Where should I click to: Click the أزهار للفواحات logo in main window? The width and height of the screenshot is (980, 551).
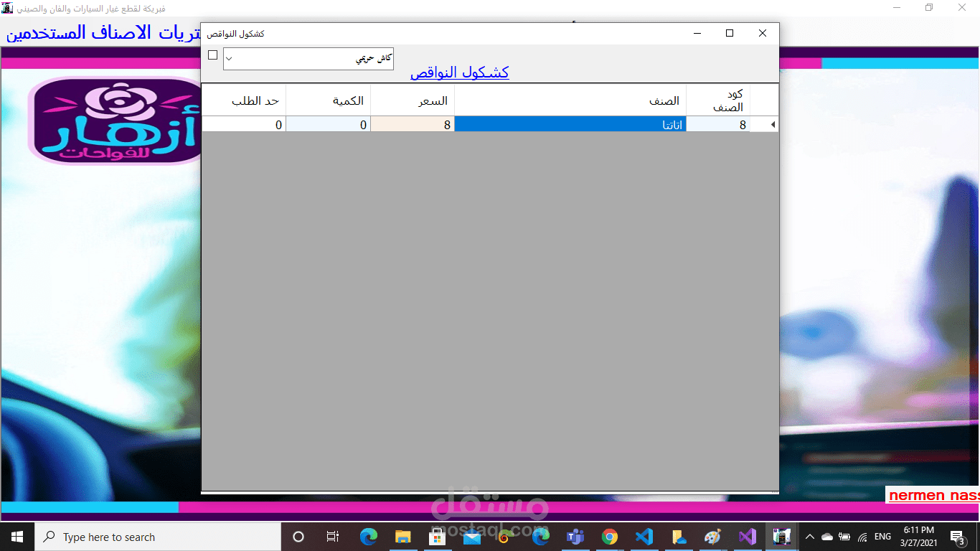[x=115, y=121]
